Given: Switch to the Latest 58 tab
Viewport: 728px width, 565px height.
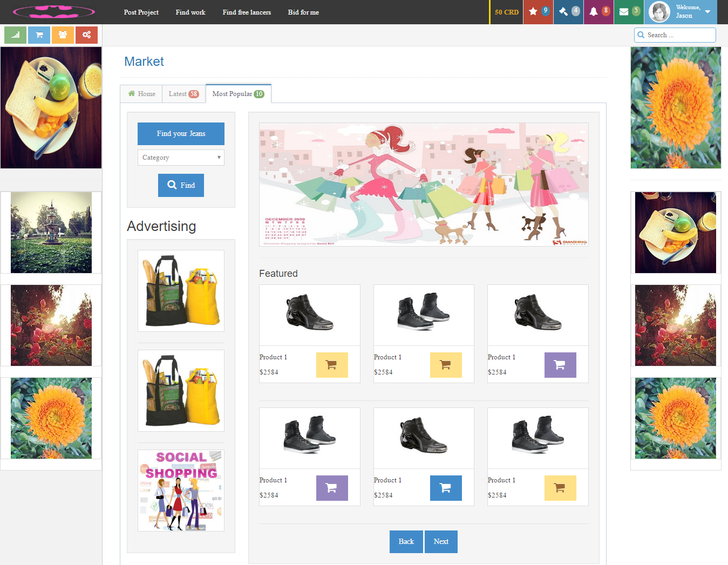Looking at the screenshot, I should pos(183,94).
